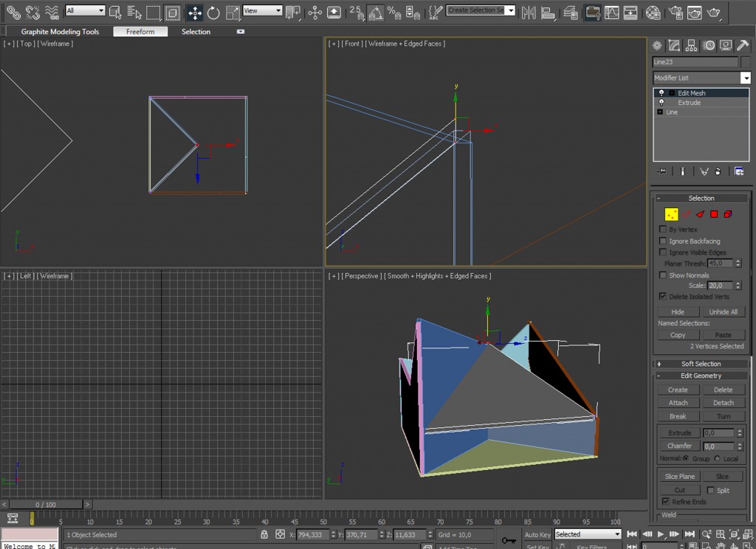This screenshot has width=756, height=549.
Task: Switch to Vertex sub-object selection
Action: (x=671, y=214)
